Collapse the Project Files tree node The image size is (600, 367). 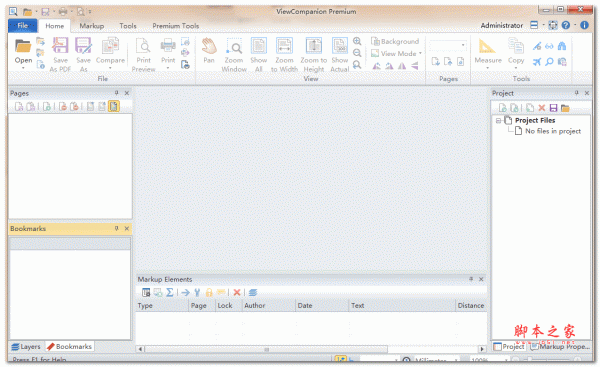(498, 121)
